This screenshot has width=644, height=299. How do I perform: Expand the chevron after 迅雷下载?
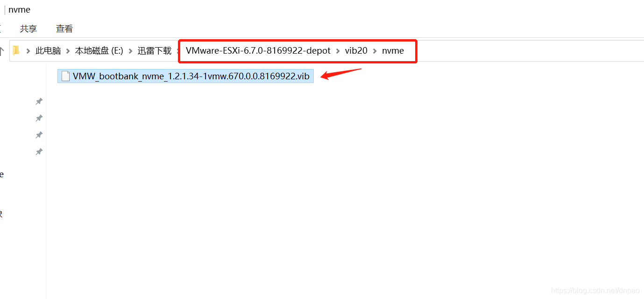[x=178, y=51]
